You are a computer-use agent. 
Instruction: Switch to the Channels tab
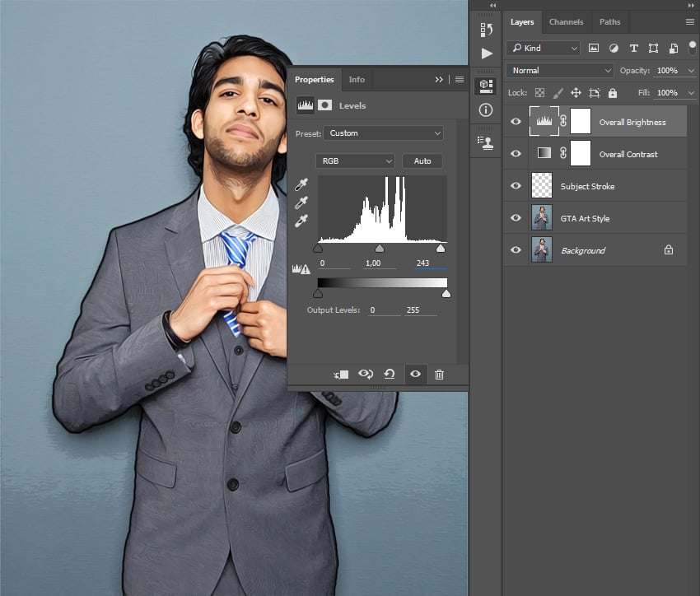pos(566,22)
